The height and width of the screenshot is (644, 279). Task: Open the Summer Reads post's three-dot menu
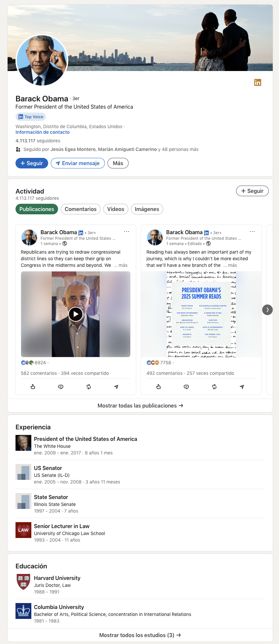point(252,232)
